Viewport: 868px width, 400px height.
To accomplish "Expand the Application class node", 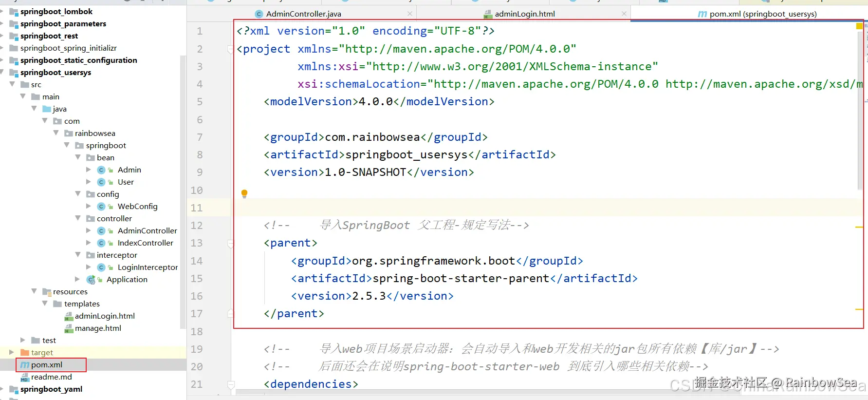I will click(77, 279).
